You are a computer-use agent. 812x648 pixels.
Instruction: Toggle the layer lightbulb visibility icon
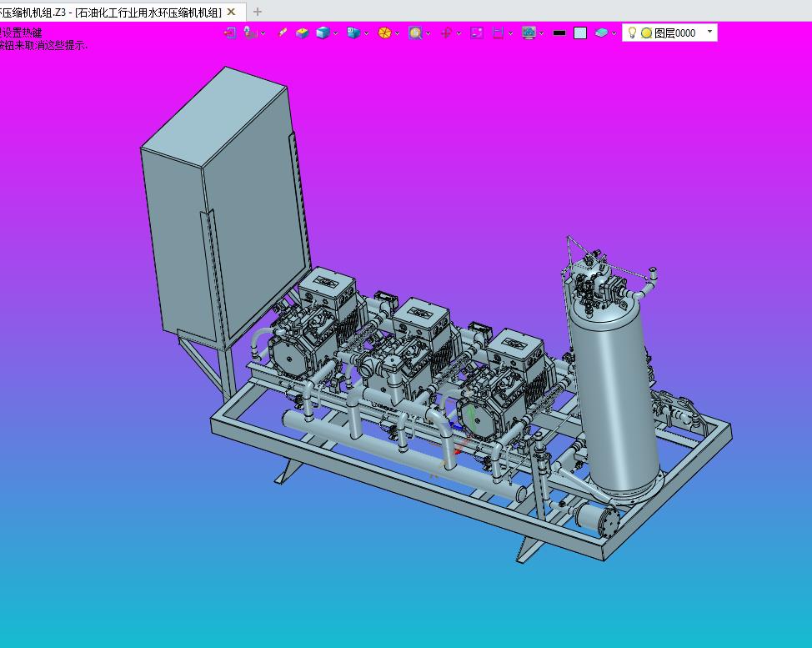tap(632, 33)
